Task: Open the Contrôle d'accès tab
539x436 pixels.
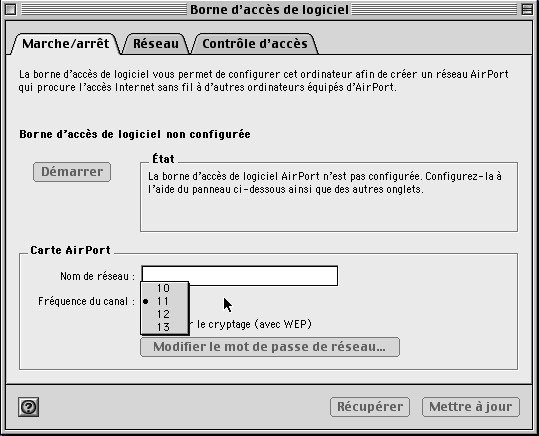Action: [255, 44]
